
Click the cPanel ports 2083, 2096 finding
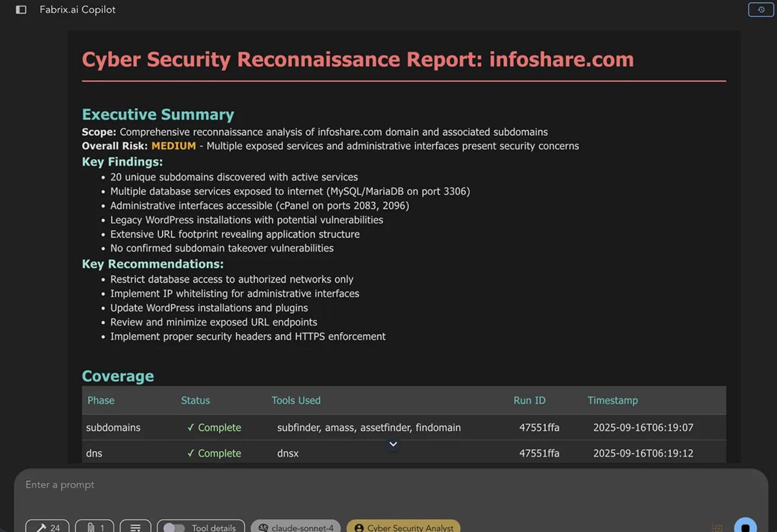tap(260, 206)
